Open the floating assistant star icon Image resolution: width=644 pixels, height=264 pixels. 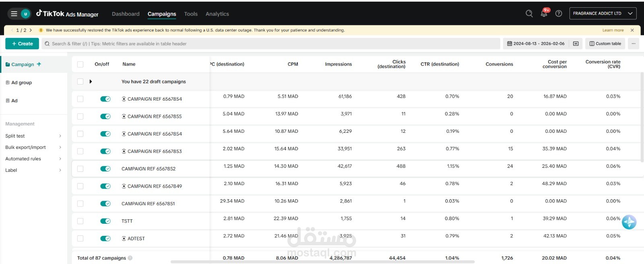[x=629, y=222]
